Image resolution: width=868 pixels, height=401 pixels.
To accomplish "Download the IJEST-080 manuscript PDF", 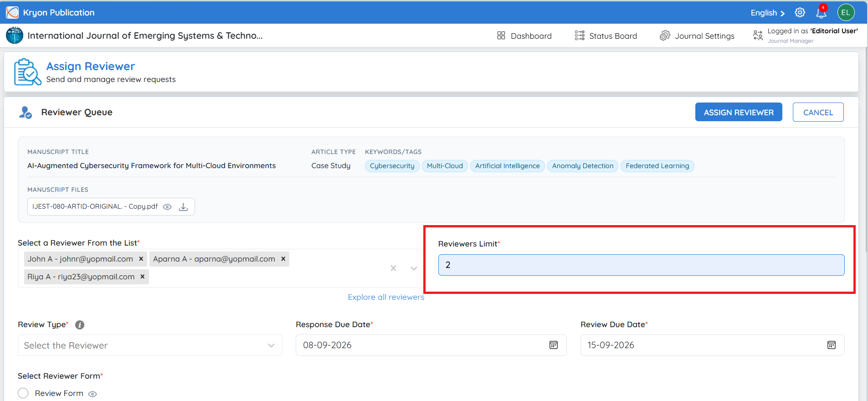I will [x=183, y=207].
